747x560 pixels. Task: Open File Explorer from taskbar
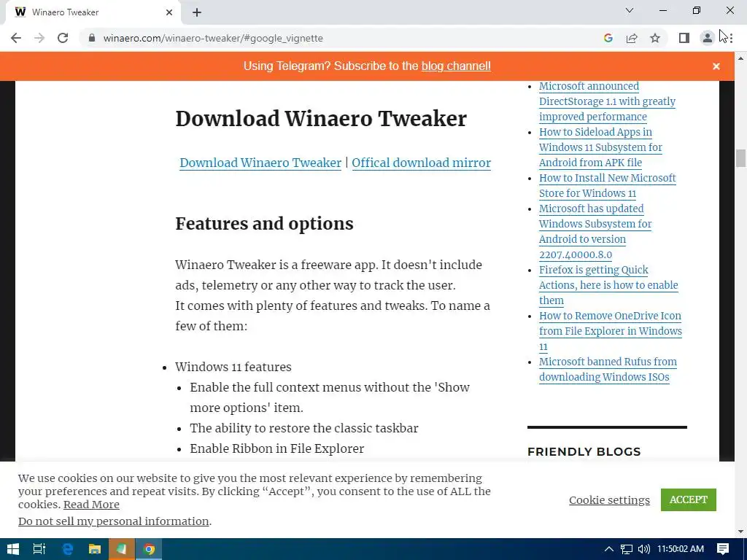[x=95, y=549]
